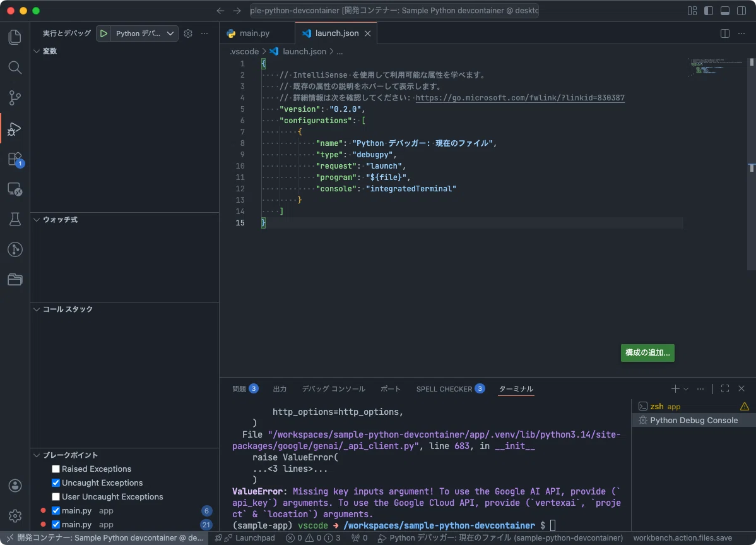
Task: Open the ポート panel tab
Action: click(x=391, y=389)
